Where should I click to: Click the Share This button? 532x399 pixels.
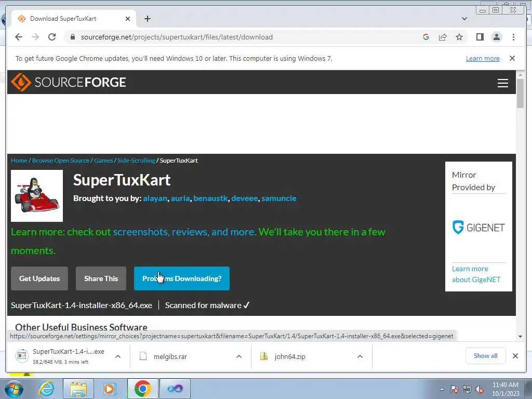[x=101, y=278]
